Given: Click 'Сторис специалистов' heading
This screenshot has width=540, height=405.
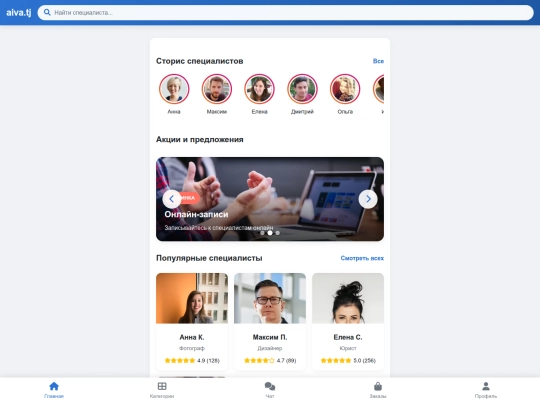Looking at the screenshot, I should coord(200,61).
